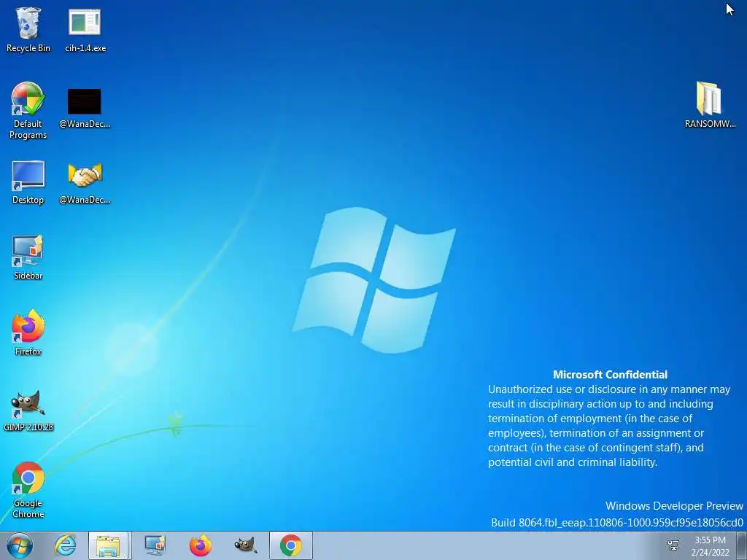Screen dimensions: 747x560
Task: Select the Sidebar shortcut icon
Action: pyautogui.click(x=28, y=257)
